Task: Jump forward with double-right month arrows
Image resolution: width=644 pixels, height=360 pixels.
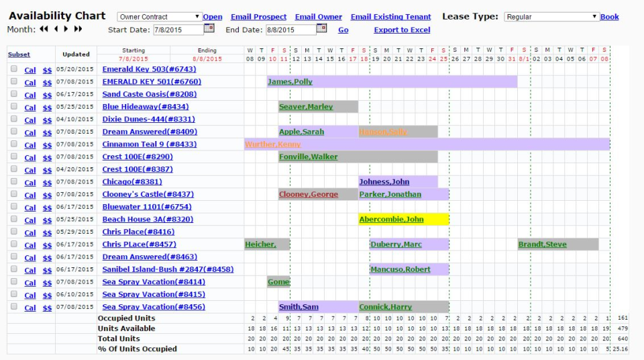Action: point(78,29)
